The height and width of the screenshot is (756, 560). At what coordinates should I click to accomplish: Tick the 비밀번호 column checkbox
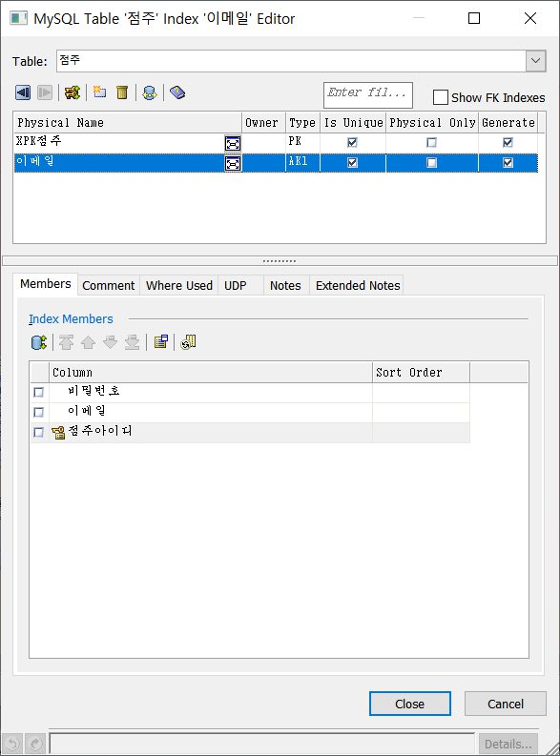pos(38,393)
